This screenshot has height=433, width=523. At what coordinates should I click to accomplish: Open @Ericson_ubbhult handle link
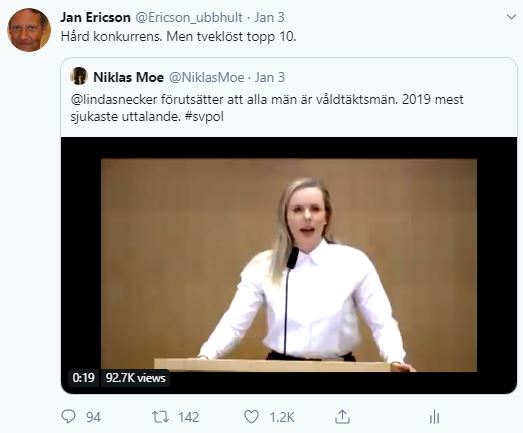tap(189, 18)
